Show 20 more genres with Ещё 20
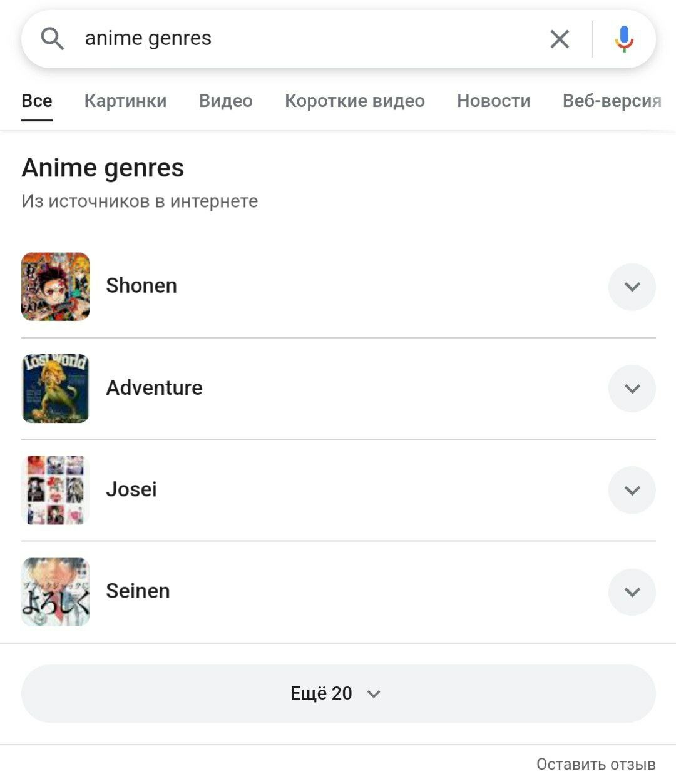The width and height of the screenshot is (676, 784). tap(338, 693)
